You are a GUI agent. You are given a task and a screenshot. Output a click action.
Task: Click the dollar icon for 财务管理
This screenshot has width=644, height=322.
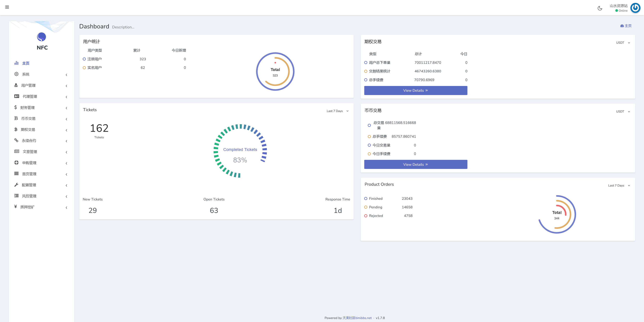pos(15,107)
